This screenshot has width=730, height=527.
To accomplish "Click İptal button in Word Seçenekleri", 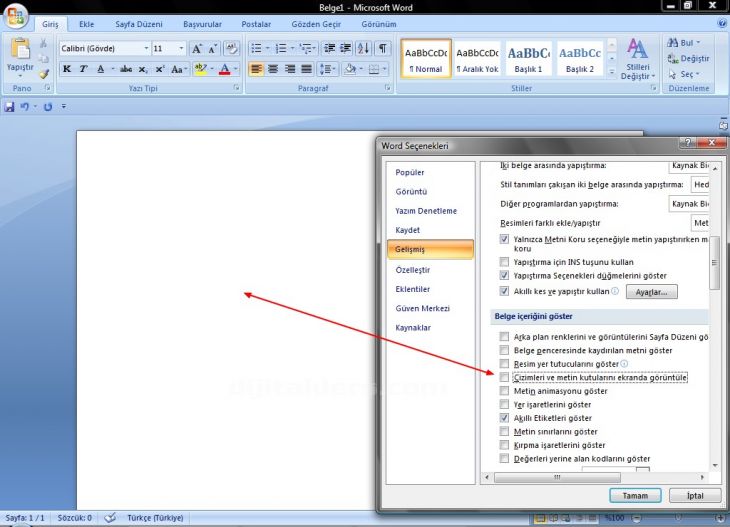I will coord(695,495).
